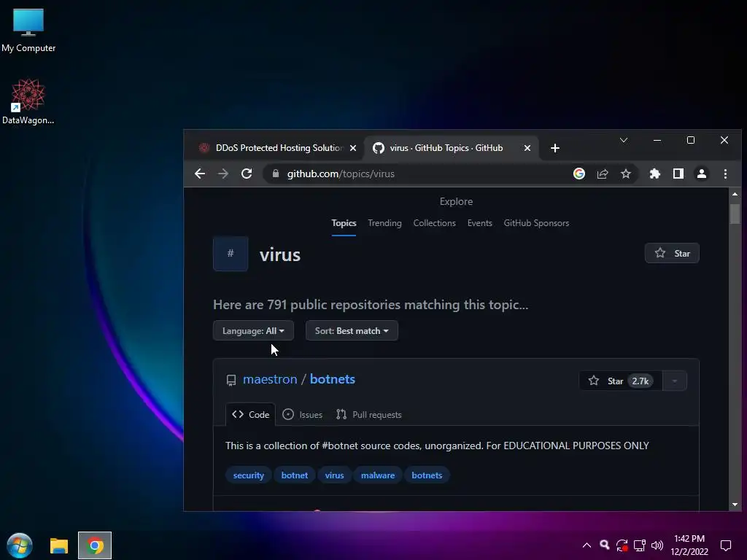Image resolution: width=747 pixels, height=560 pixels.
Task: Open the Topics explore tab
Action: (344, 223)
